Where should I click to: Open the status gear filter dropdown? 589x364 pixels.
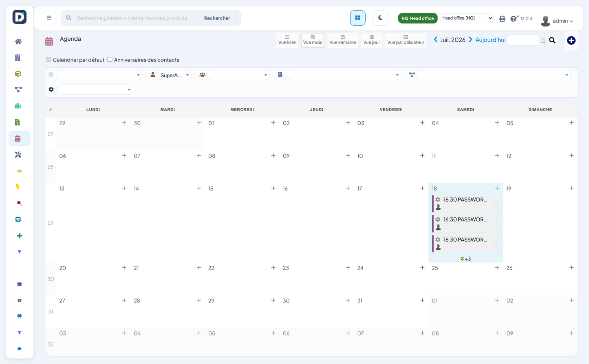click(x=95, y=90)
